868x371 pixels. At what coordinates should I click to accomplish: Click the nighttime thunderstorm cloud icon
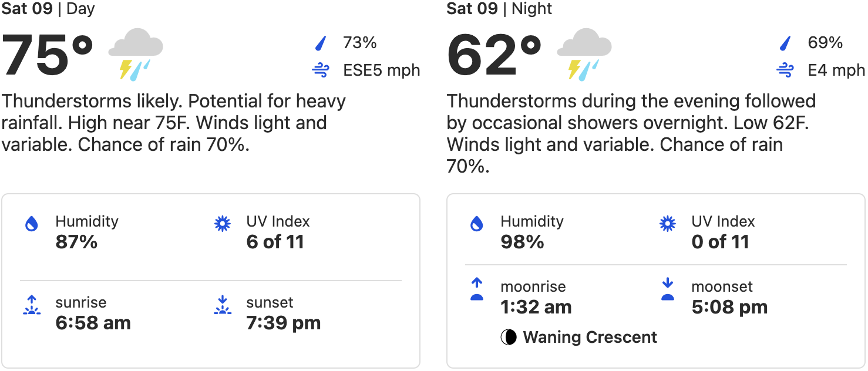click(584, 54)
